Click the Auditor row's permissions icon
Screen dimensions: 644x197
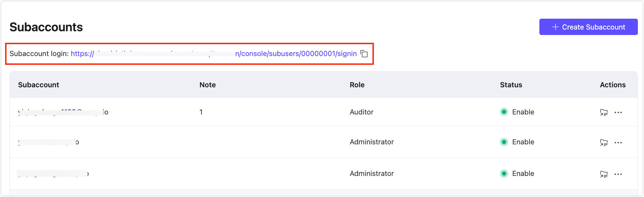[x=604, y=112]
